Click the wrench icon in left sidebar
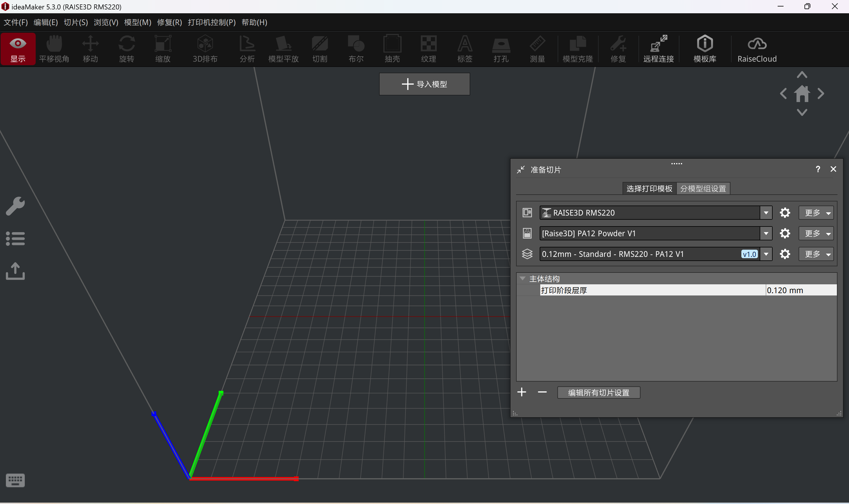 15,206
